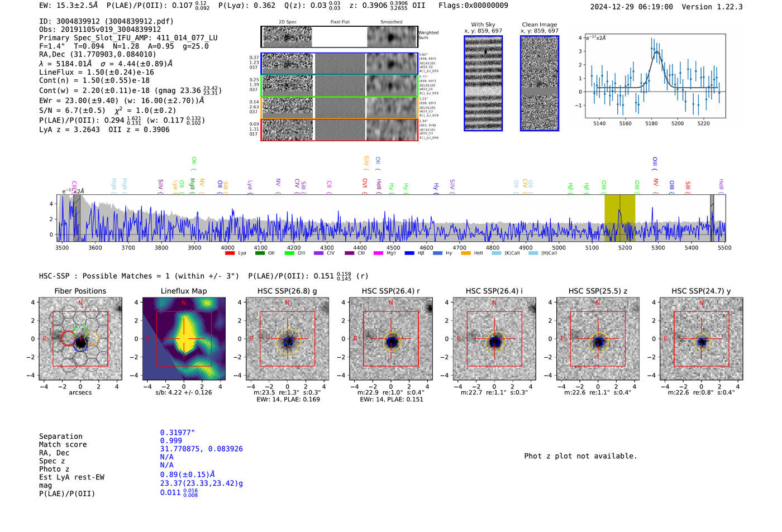Click the Hβ blue legend swatch
The height and width of the screenshot is (532, 782).
click(x=409, y=253)
